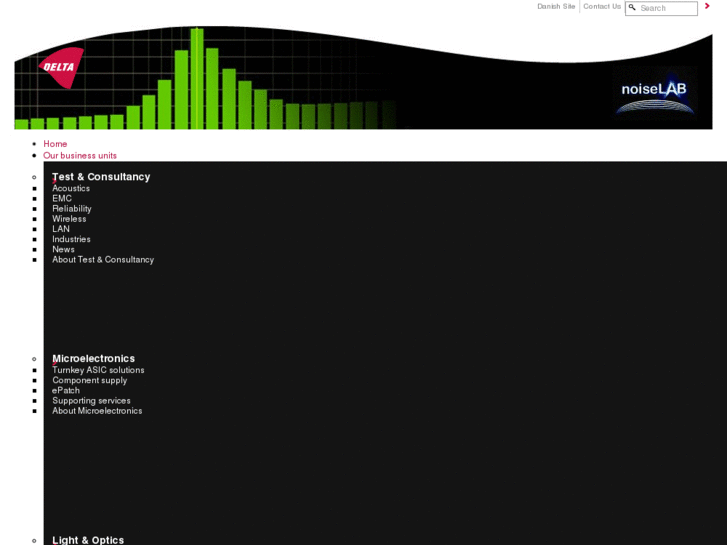Click the DELTA logo
The width and height of the screenshot is (727, 545).
[x=61, y=67]
